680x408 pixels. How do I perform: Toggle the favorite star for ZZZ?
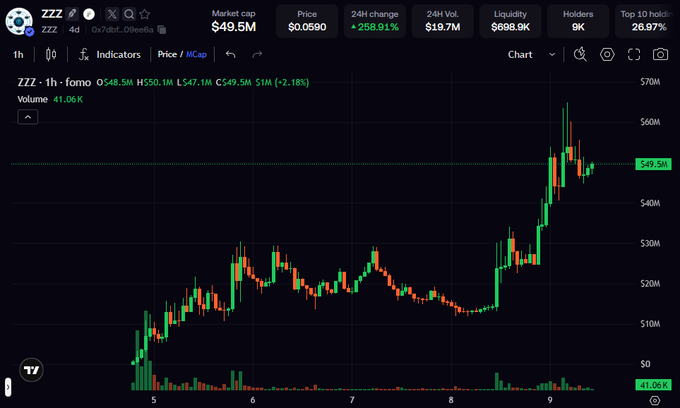[145, 14]
